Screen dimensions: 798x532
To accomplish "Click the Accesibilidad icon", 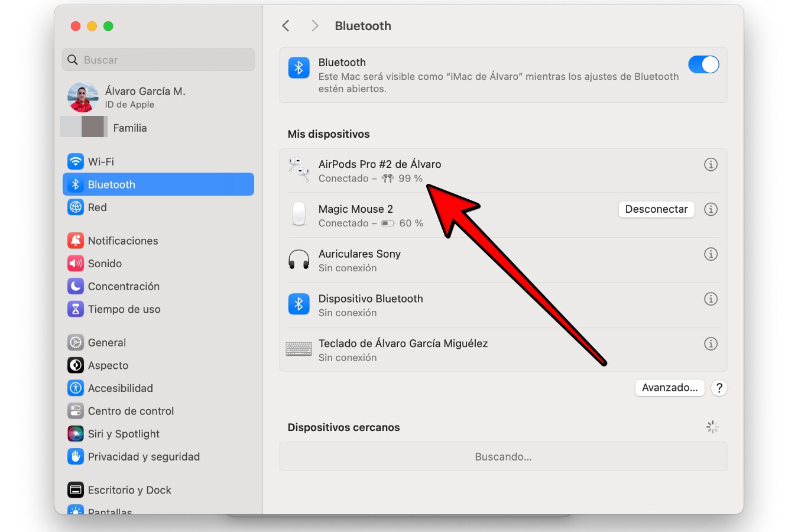I will coord(76,388).
